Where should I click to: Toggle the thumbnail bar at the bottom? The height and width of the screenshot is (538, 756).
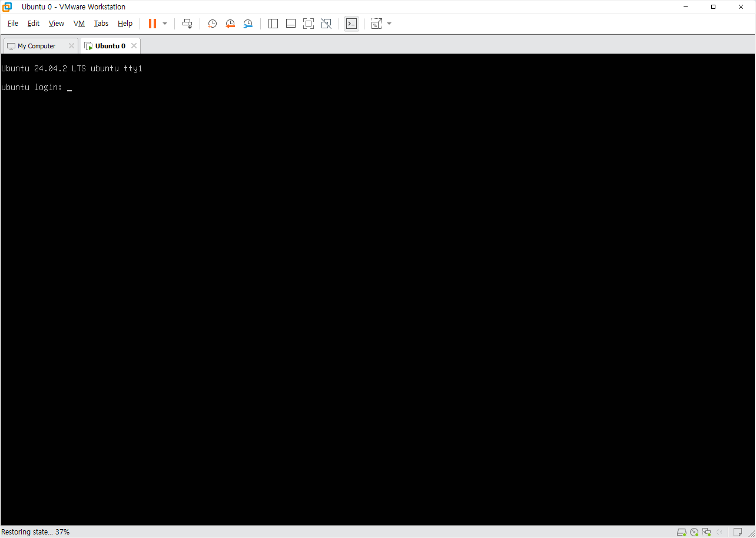(x=291, y=24)
